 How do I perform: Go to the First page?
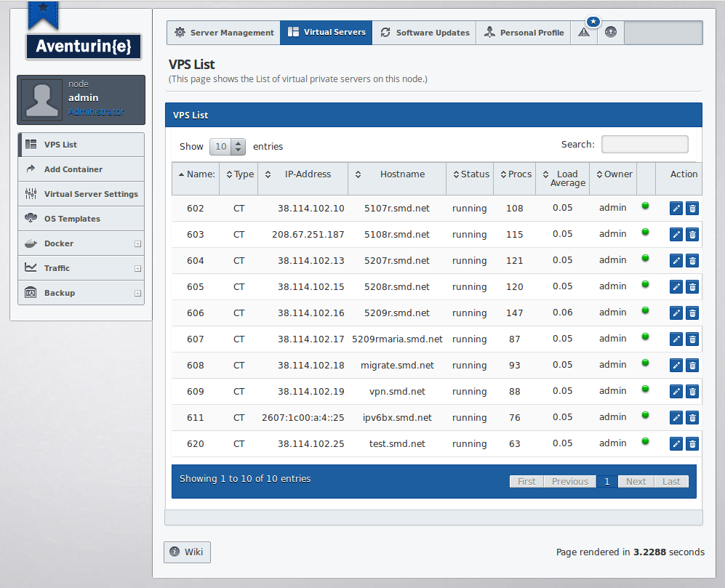point(526,482)
